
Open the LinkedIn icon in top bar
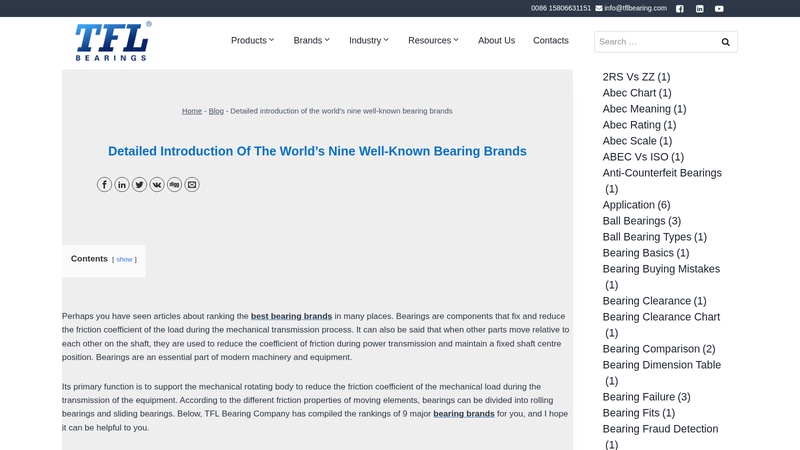[699, 9]
